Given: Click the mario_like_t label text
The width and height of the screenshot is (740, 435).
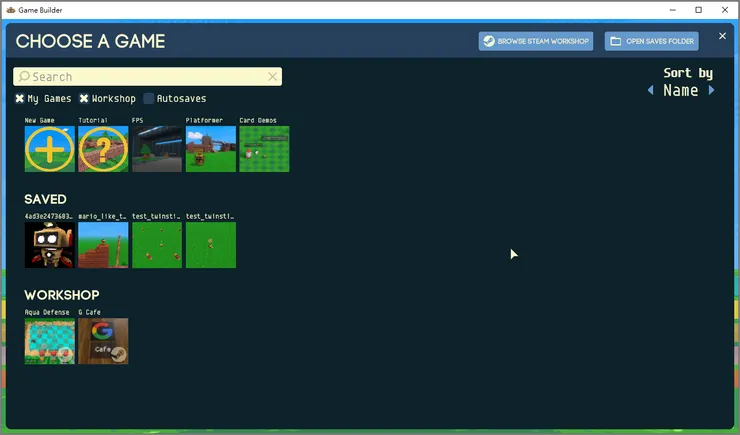Looking at the screenshot, I should tap(102, 217).
